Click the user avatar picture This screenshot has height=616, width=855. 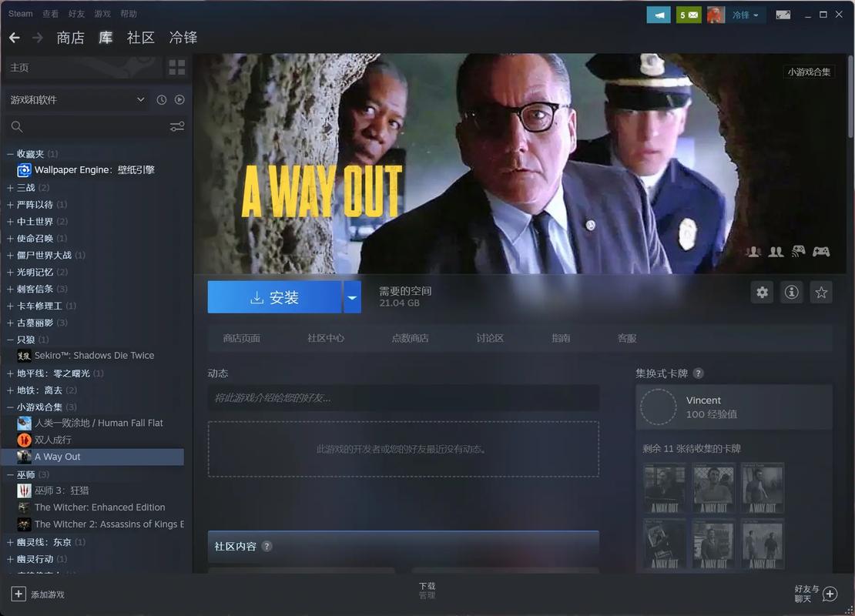[x=716, y=15]
